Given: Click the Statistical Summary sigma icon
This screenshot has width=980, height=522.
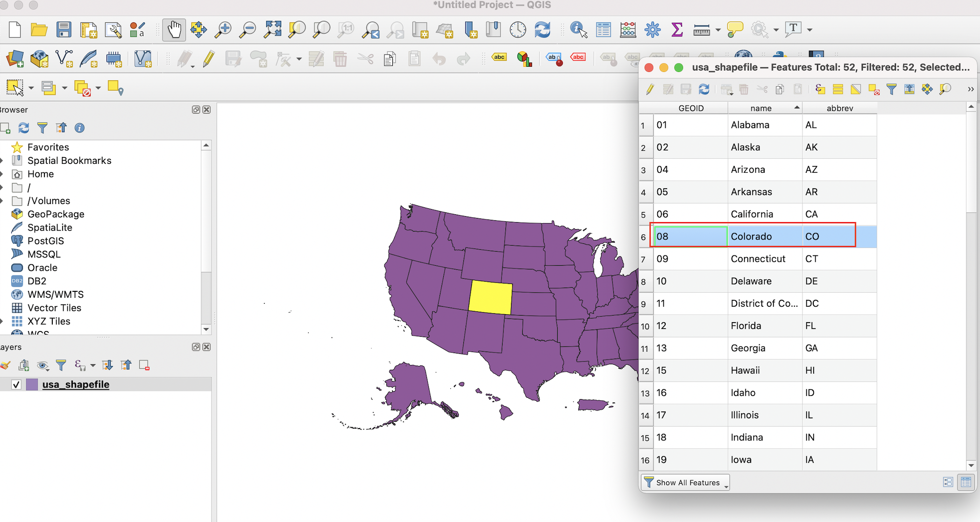Looking at the screenshot, I should click(x=677, y=30).
